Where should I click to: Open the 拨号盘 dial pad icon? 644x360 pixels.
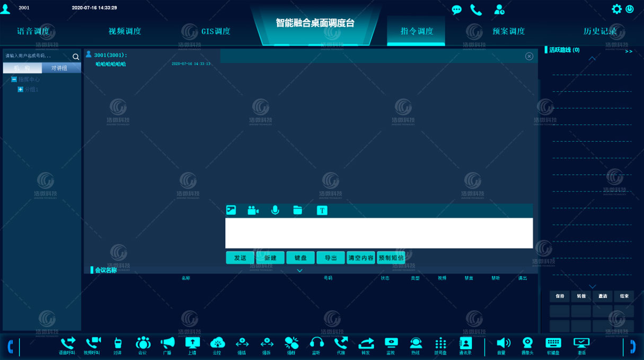click(440, 344)
